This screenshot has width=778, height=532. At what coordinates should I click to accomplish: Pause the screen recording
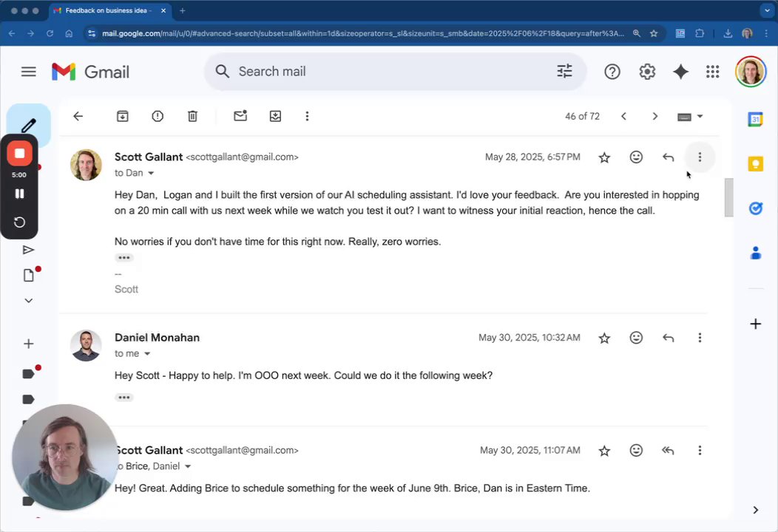[20, 194]
